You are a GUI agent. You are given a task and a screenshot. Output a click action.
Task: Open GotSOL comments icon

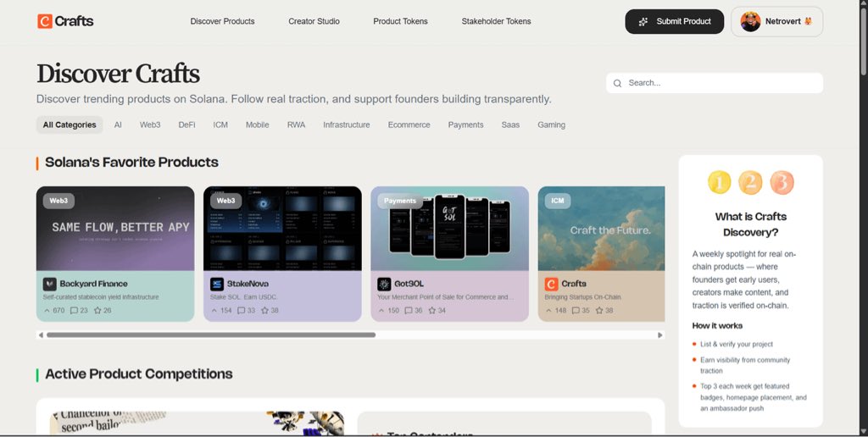pyautogui.click(x=408, y=310)
